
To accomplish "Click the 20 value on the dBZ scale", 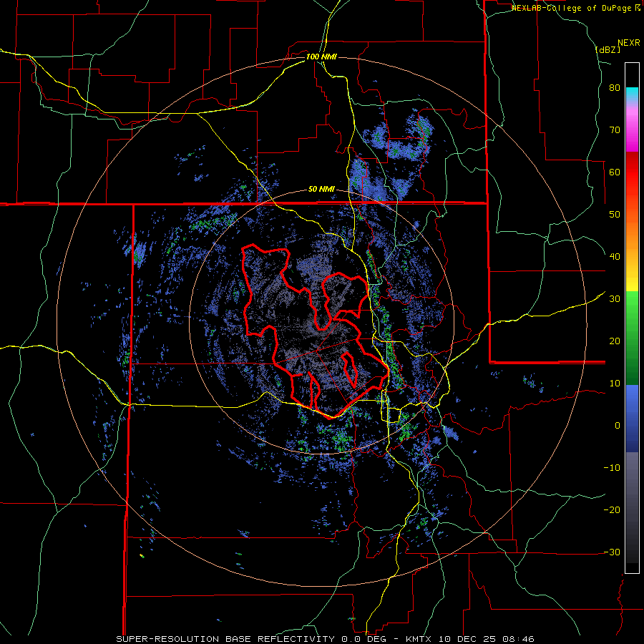I will 615,341.
